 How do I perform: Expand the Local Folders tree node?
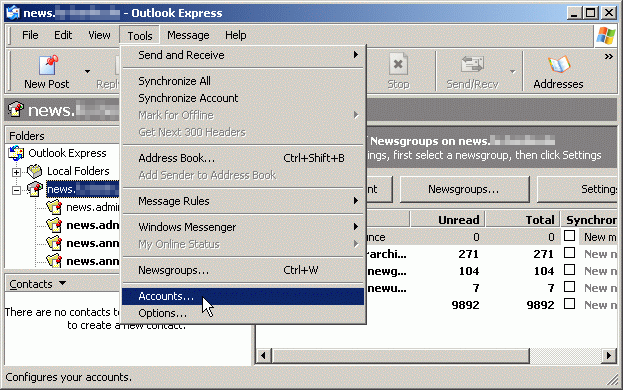[16, 172]
